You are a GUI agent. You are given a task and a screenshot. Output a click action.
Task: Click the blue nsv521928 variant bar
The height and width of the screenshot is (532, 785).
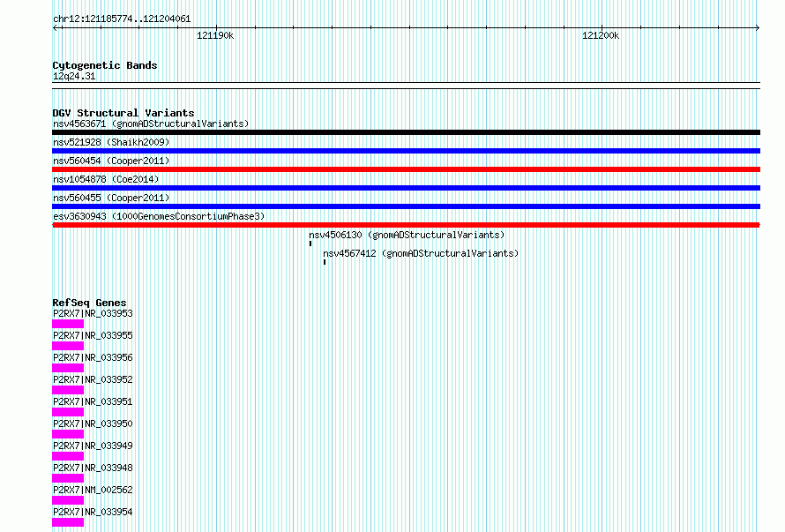coord(406,151)
